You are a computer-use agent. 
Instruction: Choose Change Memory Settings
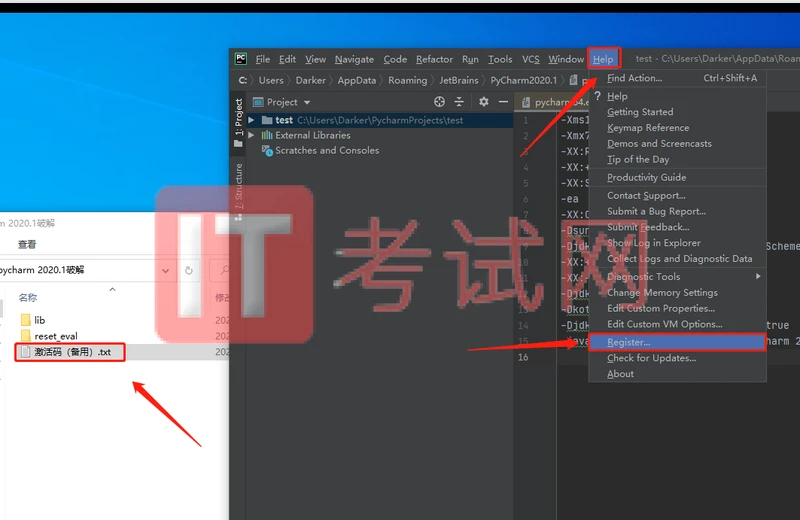click(678, 292)
